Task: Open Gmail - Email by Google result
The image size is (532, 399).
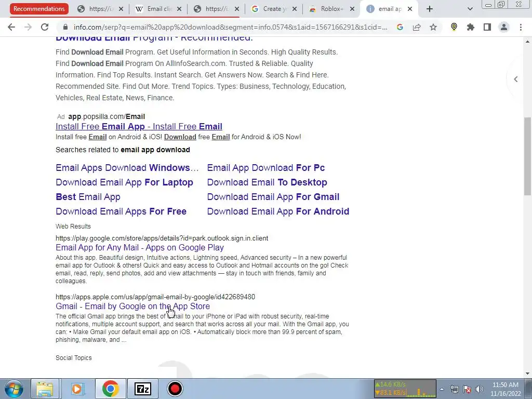Action: [132, 306]
